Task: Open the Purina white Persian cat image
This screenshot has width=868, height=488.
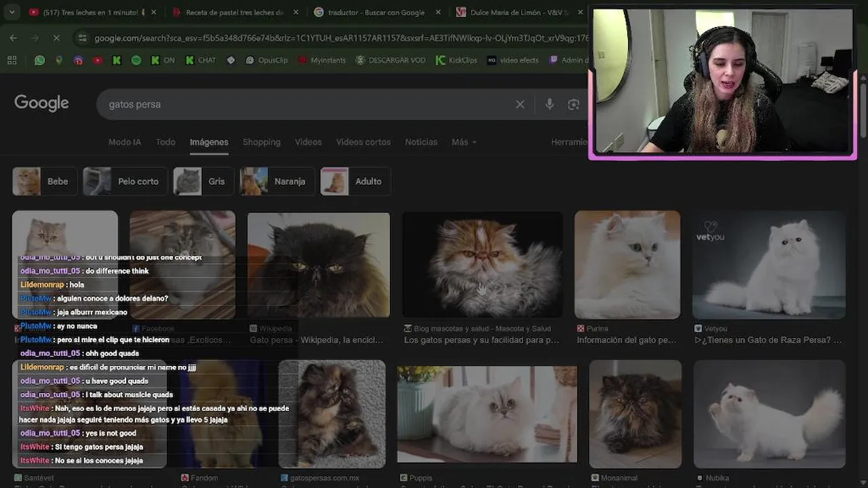Action: click(x=627, y=264)
